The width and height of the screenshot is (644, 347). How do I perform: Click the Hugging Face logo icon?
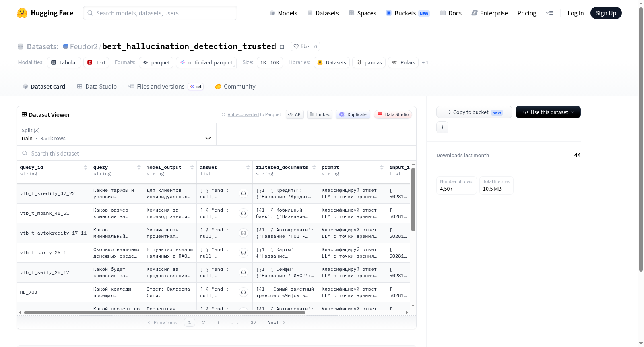(x=22, y=13)
